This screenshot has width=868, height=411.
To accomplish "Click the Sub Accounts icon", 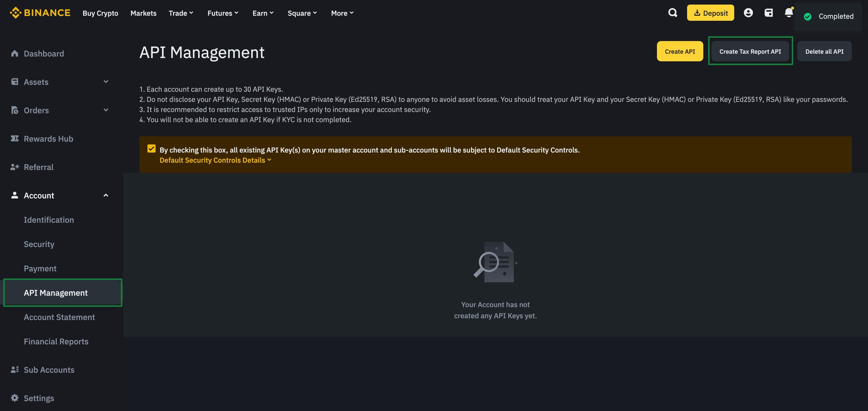I will tap(14, 369).
